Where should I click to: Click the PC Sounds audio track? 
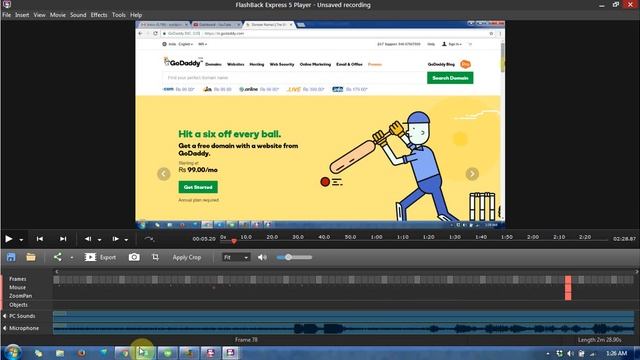[x=343, y=316]
